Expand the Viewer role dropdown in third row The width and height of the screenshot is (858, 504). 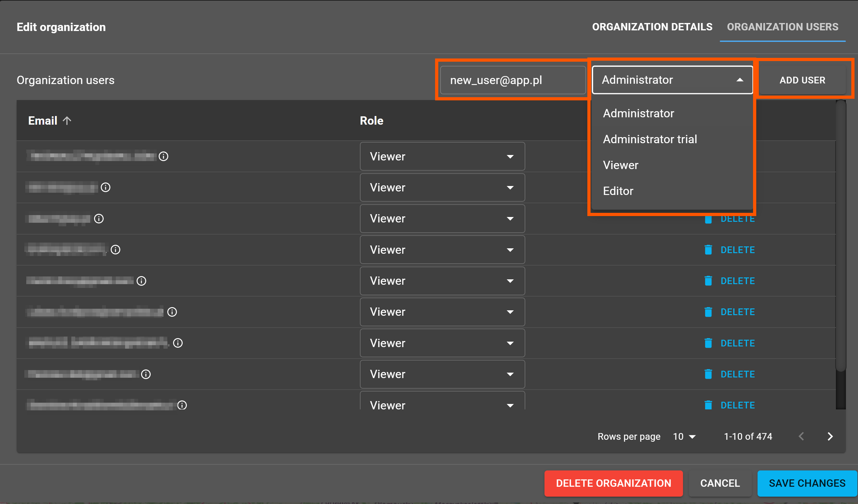[x=442, y=218]
